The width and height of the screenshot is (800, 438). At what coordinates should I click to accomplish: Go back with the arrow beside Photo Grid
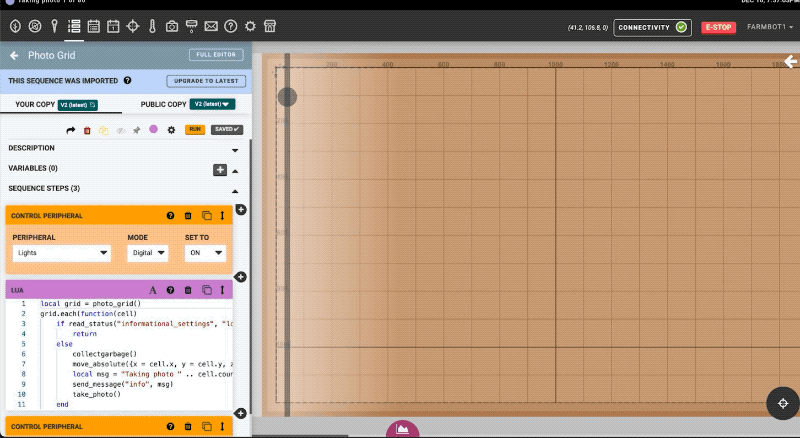(14, 55)
